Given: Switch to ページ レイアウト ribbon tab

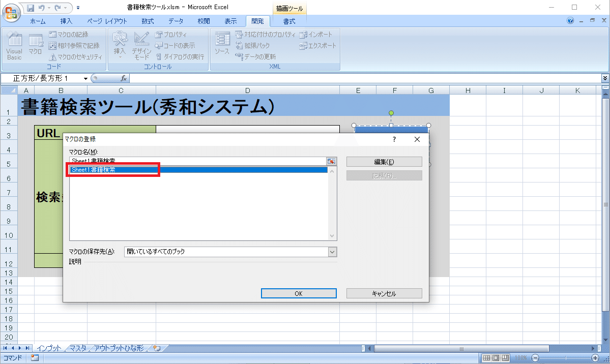Looking at the screenshot, I should [x=107, y=21].
